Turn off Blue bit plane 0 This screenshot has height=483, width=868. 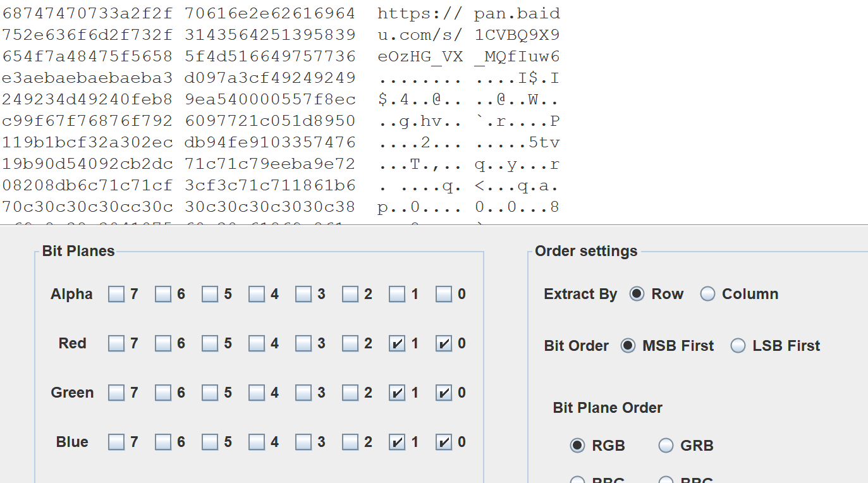coord(444,442)
